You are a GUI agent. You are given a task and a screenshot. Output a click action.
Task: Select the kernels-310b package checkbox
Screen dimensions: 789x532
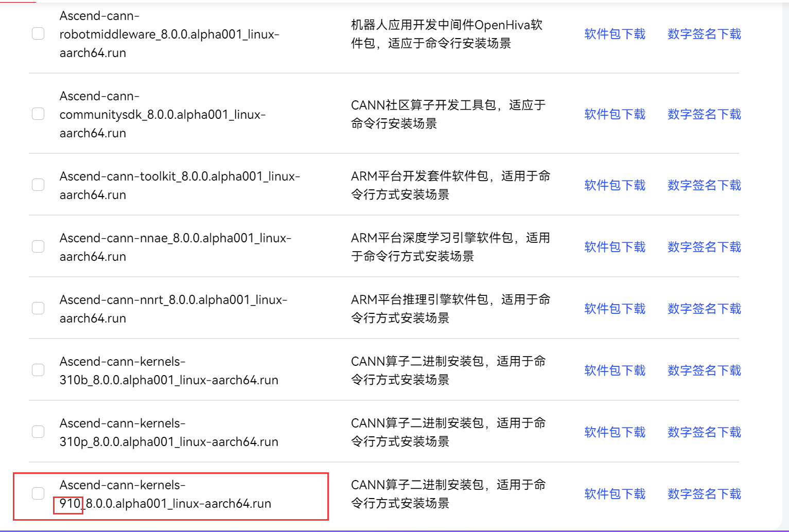pyautogui.click(x=38, y=370)
